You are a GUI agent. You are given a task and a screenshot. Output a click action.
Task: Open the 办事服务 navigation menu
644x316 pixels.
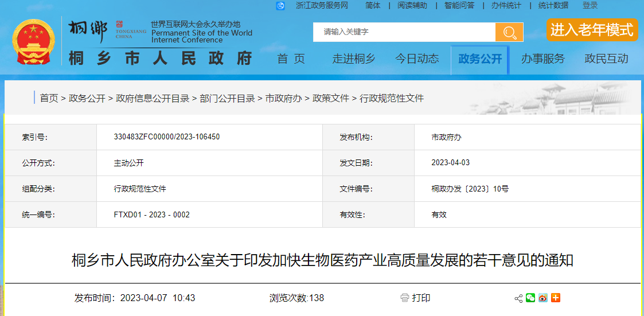[542, 58]
